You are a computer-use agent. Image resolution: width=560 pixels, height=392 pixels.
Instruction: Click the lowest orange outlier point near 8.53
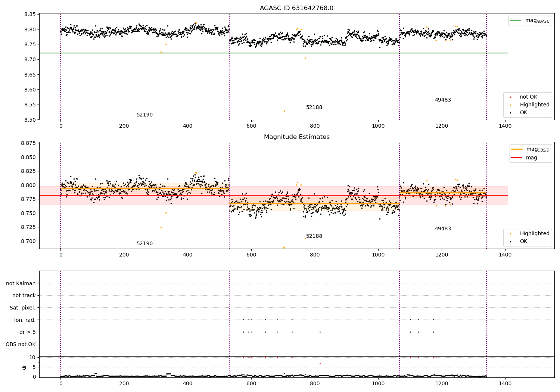[284, 111]
